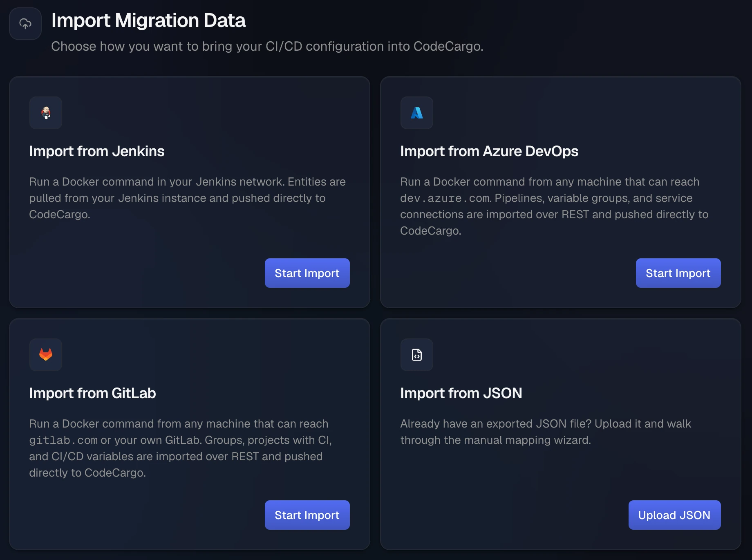752x560 pixels.
Task: Click the subtitle 'Choose how you want to bring…'
Action: pyautogui.click(x=267, y=46)
